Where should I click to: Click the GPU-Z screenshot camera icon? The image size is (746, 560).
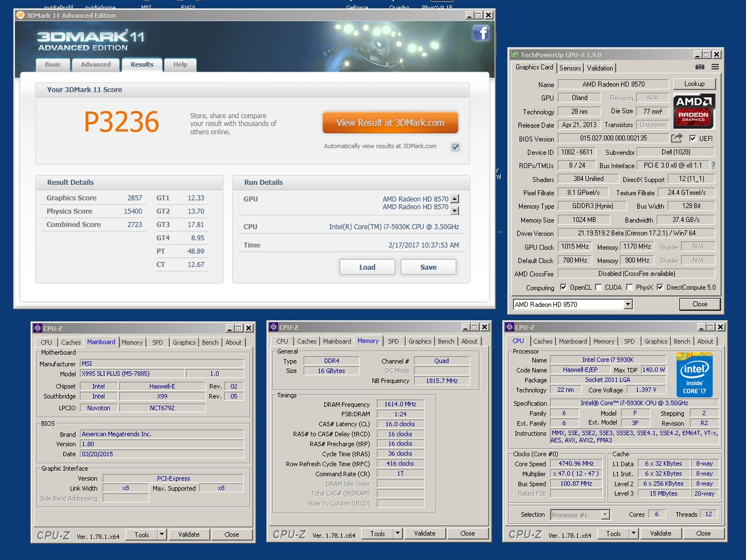700,67
